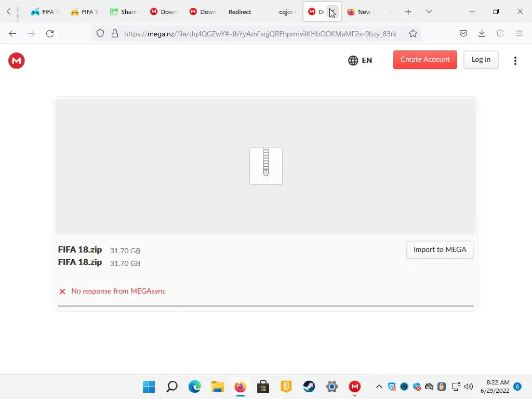Click the download progress bar

pyautogui.click(x=265, y=306)
